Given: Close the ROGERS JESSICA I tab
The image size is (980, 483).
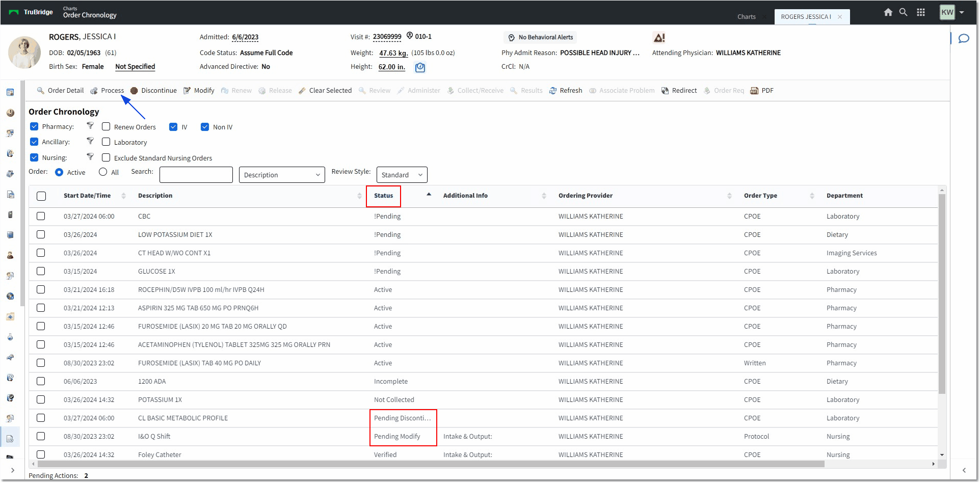Looking at the screenshot, I should coord(840,17).
